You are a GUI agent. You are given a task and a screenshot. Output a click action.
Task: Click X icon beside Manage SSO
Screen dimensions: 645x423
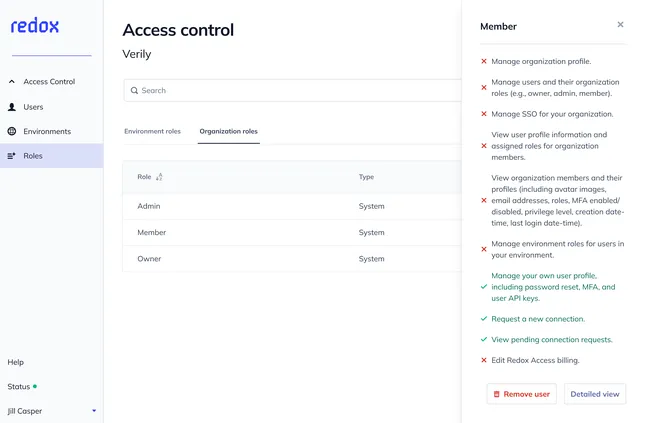pyautogui.click(x=484, y=114)
